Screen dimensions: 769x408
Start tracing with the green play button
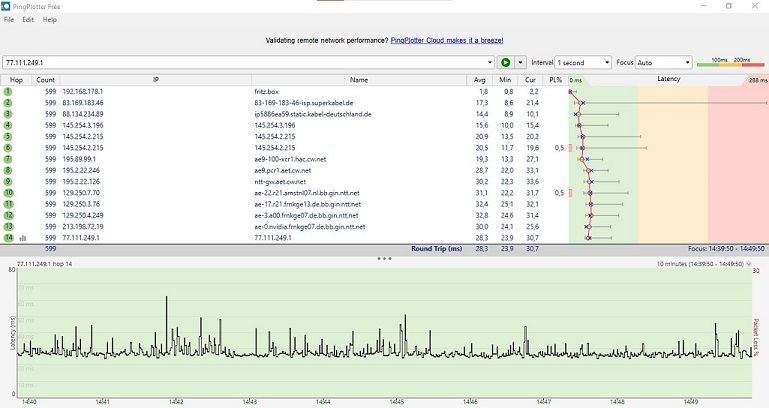[506, 62]
